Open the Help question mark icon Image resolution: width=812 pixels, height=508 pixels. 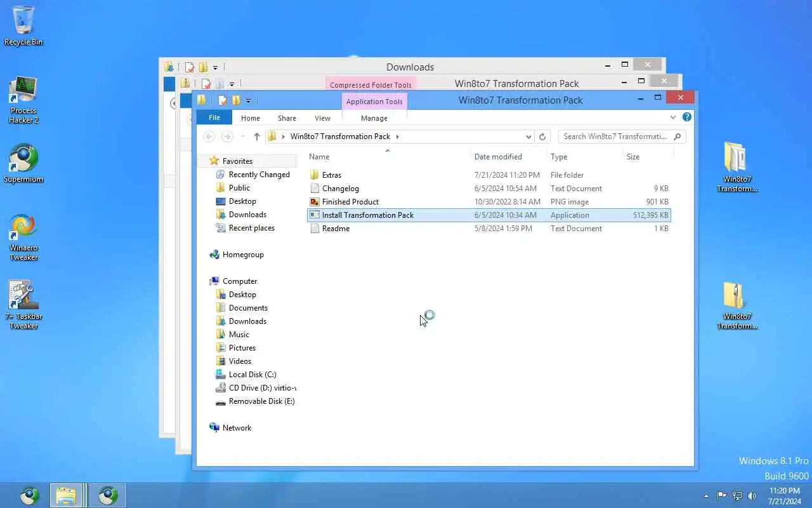tap(686, 117)
